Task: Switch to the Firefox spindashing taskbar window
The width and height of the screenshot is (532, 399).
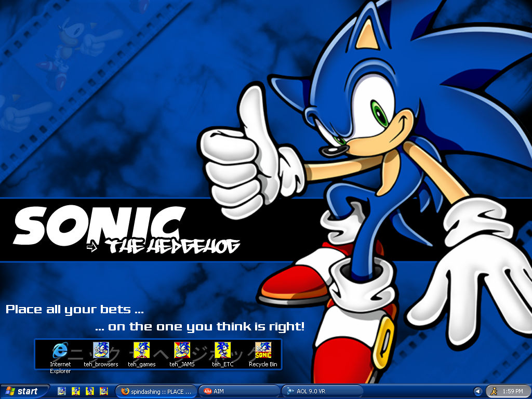Action: [x=156, y=391]
